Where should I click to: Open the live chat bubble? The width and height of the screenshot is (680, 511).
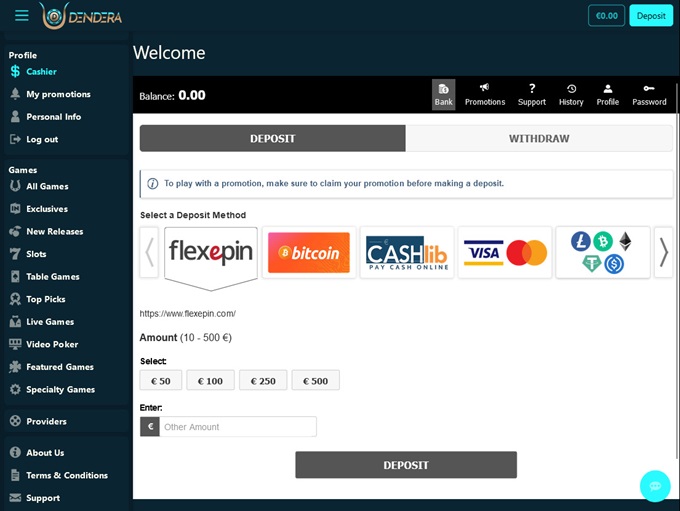(655, 486)
